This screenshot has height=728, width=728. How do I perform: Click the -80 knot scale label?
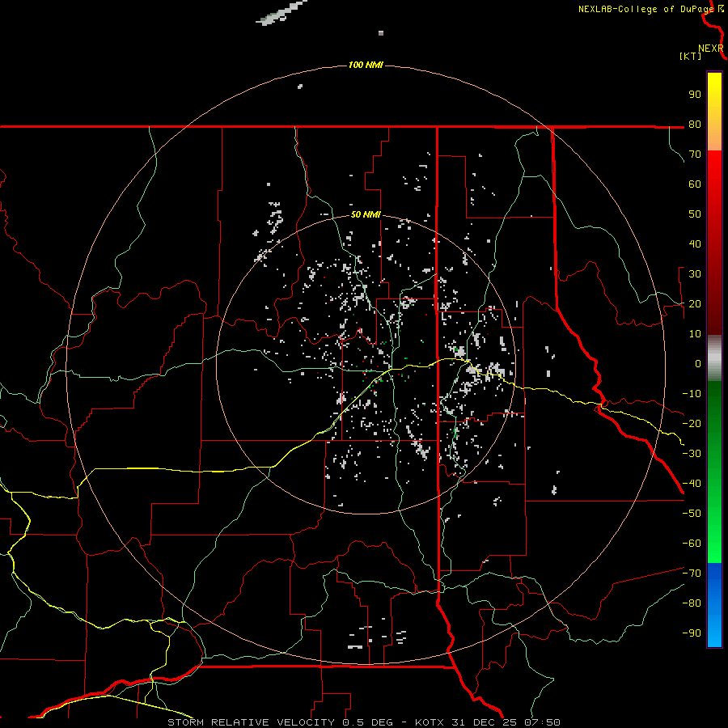click(692, 603)
